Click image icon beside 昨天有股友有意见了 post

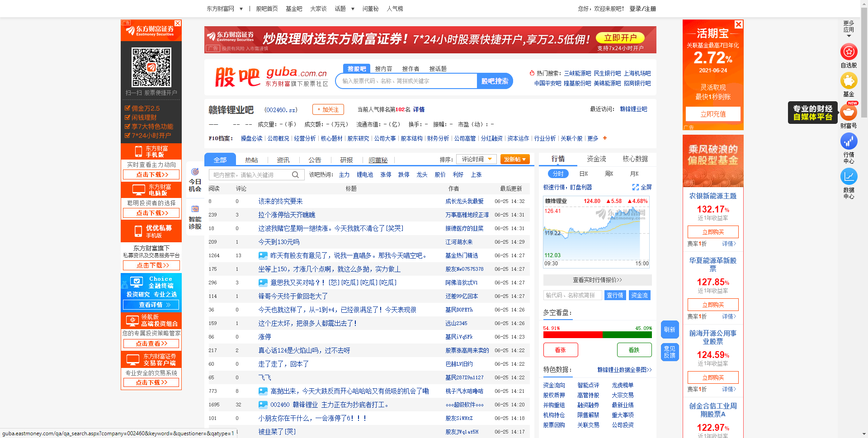[x=263, y=255]
